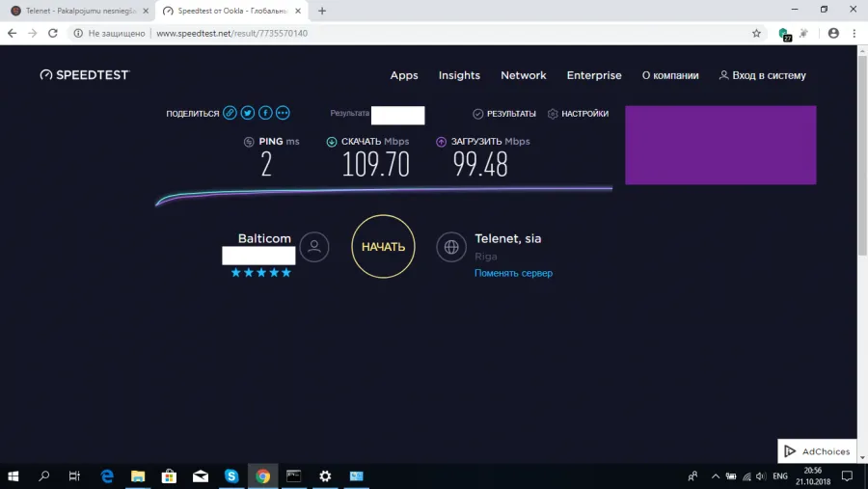Image resolution: width=868 pixels, height=489 pixels.
Task: Open the РЕЗУЛЬТАТЫ results page
Action: click(504, 114)
